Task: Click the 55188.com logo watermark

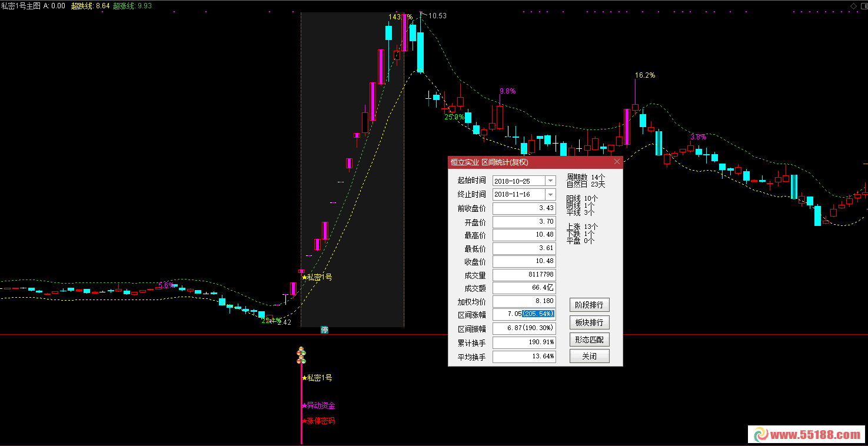Action: pos(806,435)
